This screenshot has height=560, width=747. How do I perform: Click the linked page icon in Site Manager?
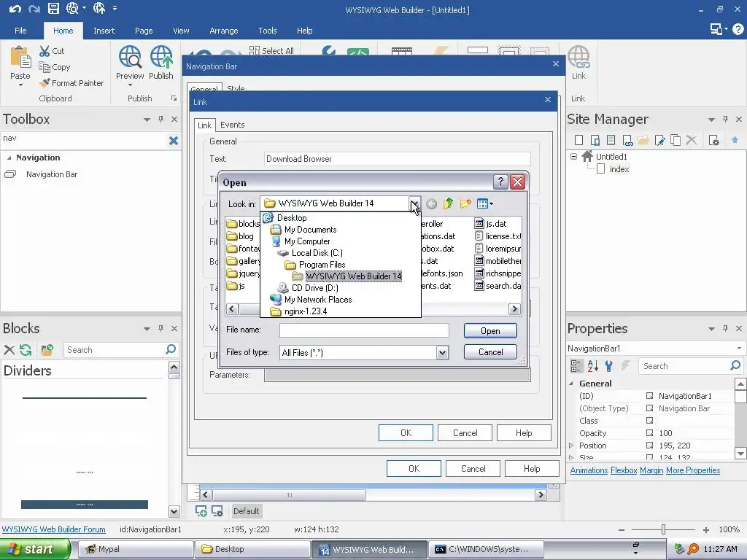tap(627, 140)
